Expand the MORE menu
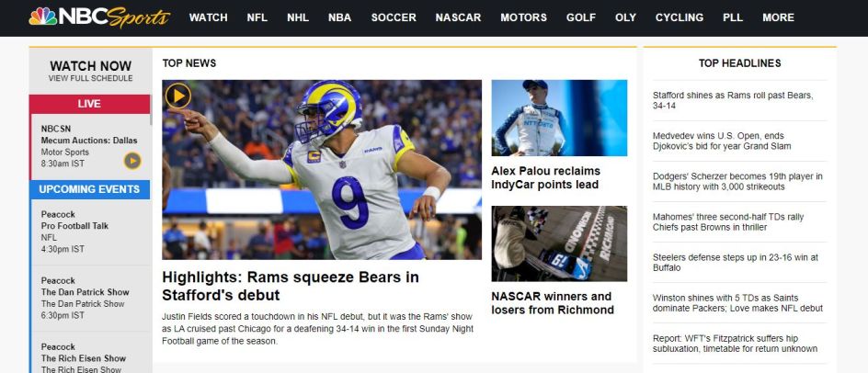 (x=778, y=17)
